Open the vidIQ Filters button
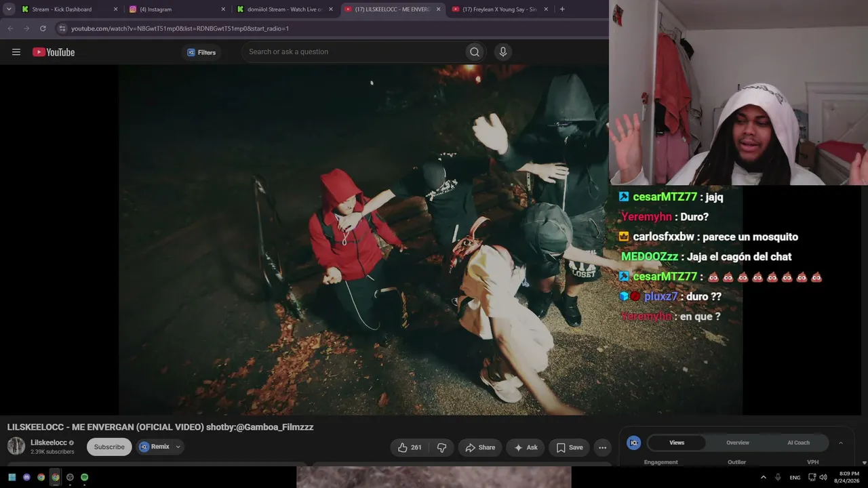 click(x=201, y=52)
